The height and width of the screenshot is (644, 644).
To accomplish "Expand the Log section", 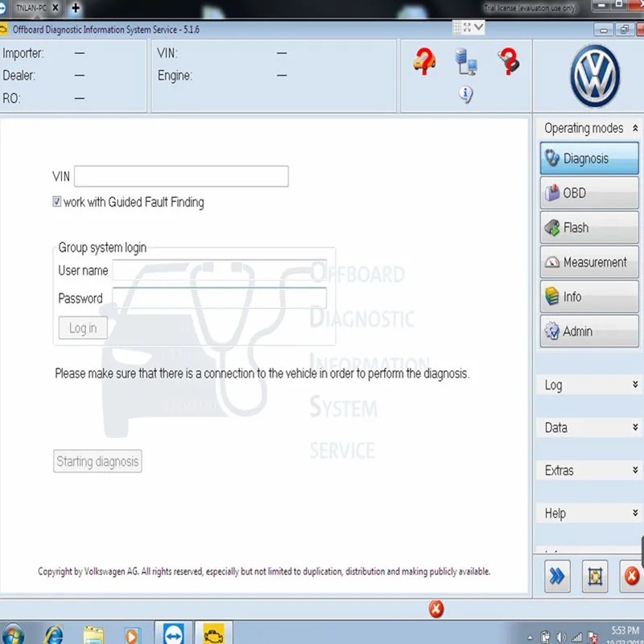I will 589,385.
